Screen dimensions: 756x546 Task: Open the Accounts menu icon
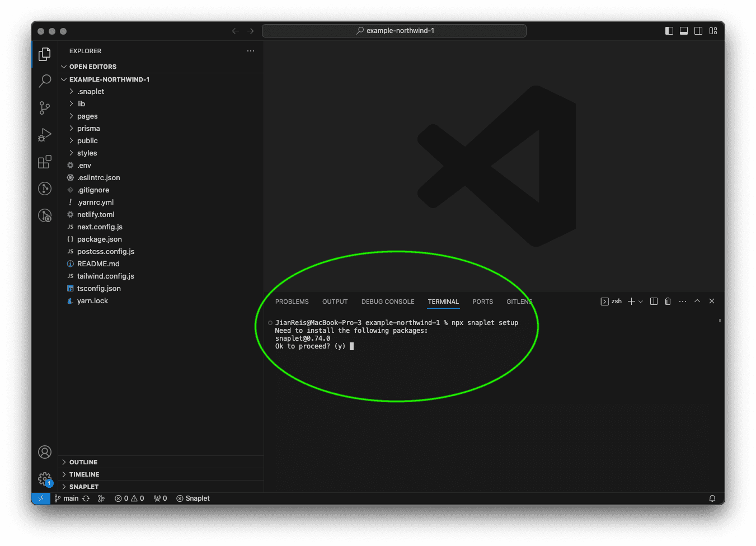click(45, 452)
